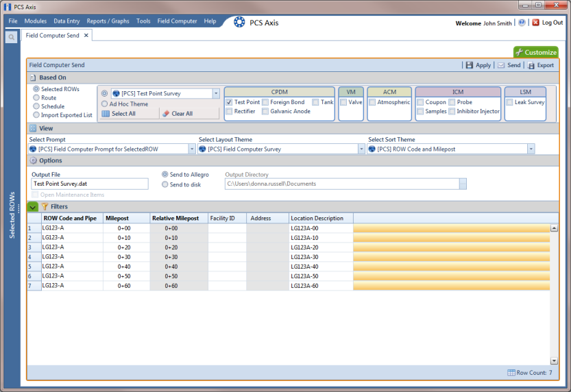Uncheck the Test Point checkbox
This screenshot has height=392, width=571.
(x=229, y=102)
